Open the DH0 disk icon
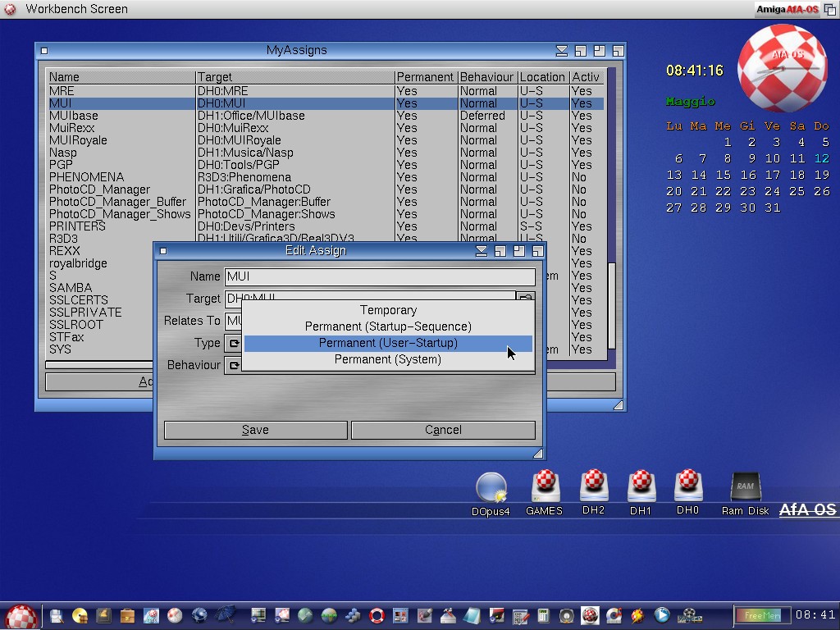The width and height of the screenshot is (840, 630). tap(687, 486)
